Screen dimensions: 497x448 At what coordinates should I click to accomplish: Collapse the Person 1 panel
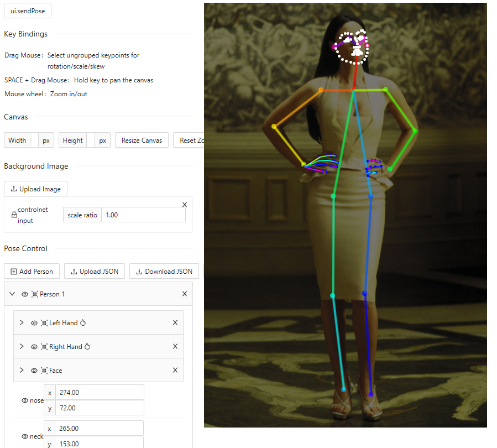pos(12,294)
